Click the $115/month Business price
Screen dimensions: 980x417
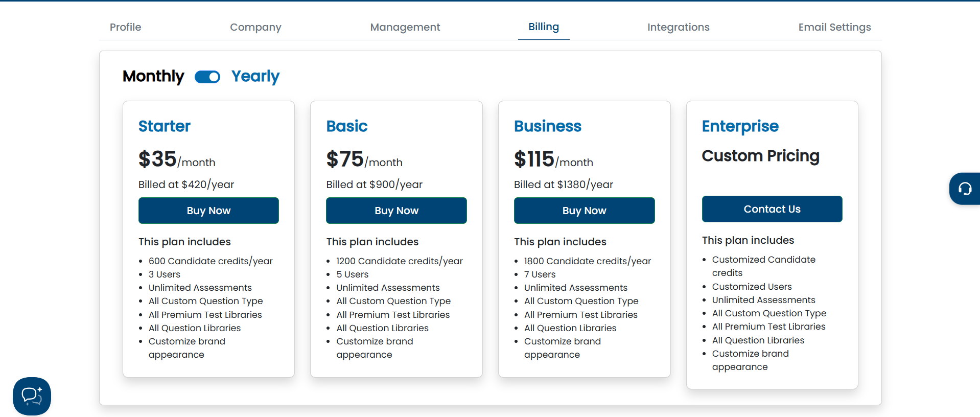(553, 159)
